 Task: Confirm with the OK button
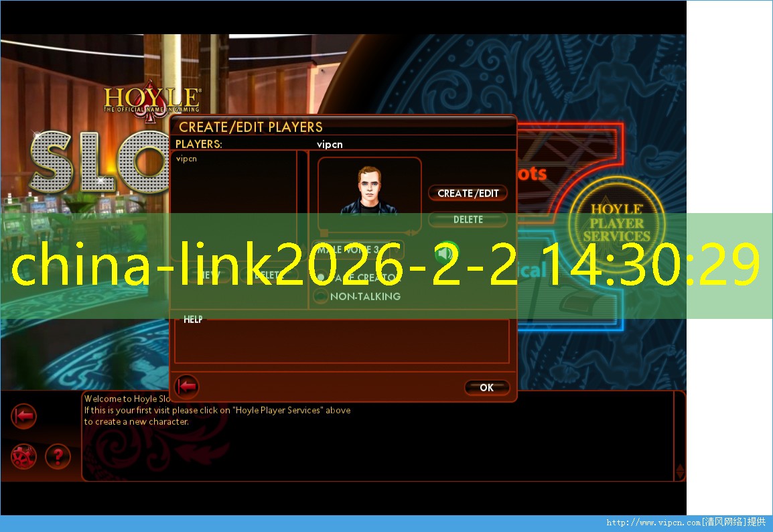486,387
